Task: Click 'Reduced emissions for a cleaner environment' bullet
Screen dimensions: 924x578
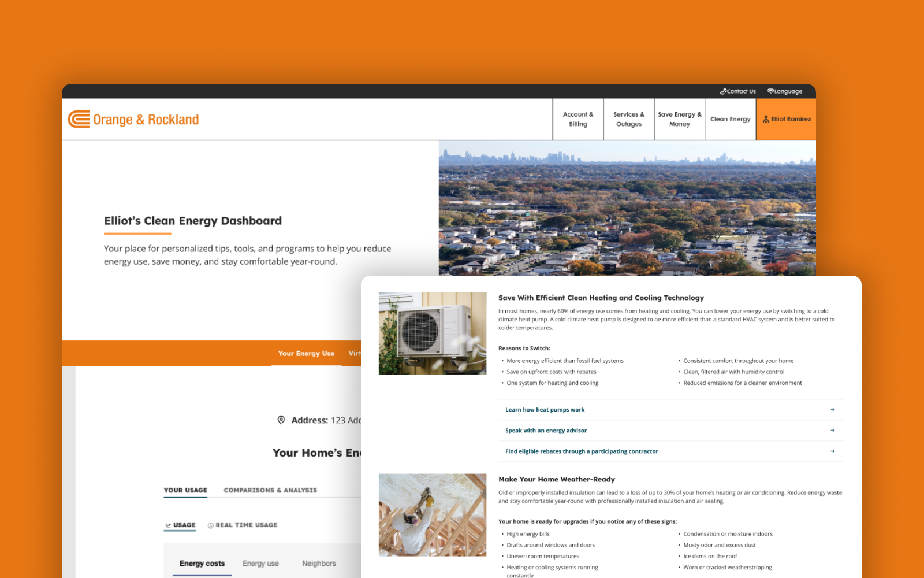Action: (743, 383)
